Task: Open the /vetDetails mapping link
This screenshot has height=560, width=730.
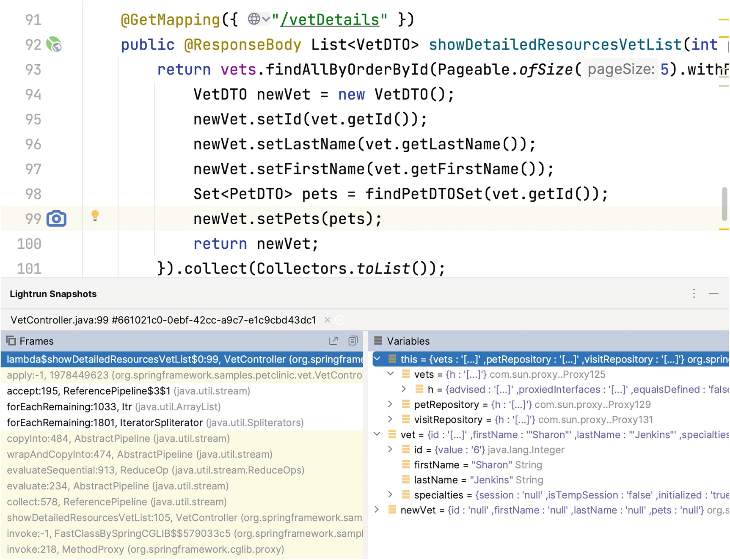Action: (x=330, y=19)
